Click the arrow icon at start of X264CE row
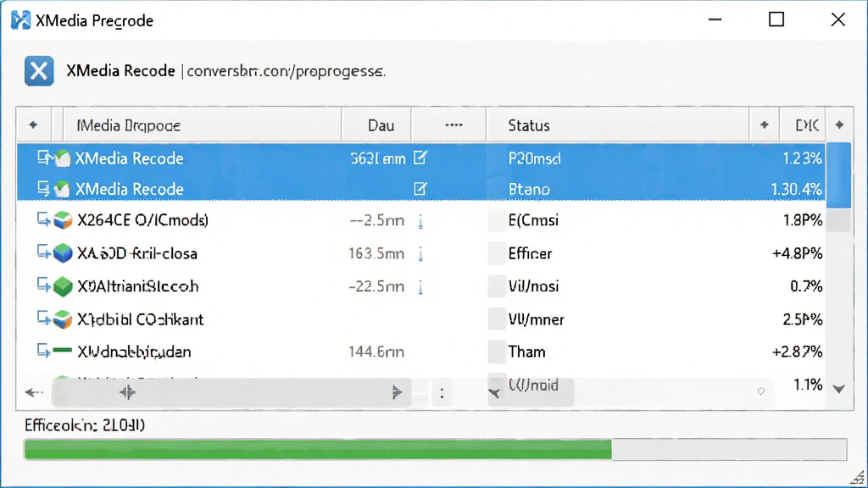Screen dimensions: 868x488 pos(44,219)
